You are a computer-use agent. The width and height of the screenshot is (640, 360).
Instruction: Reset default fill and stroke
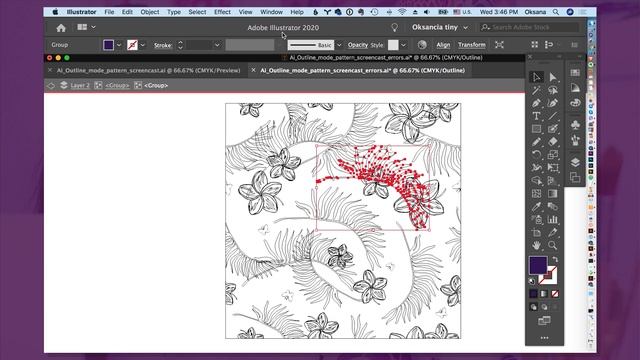pos(532,281)
